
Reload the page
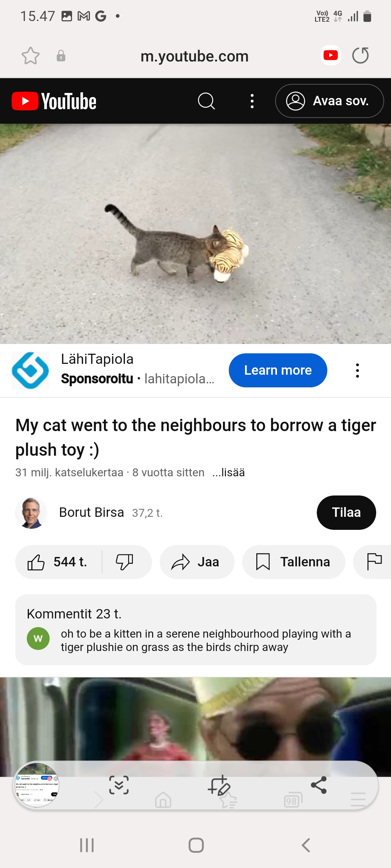tap(361, 56)
